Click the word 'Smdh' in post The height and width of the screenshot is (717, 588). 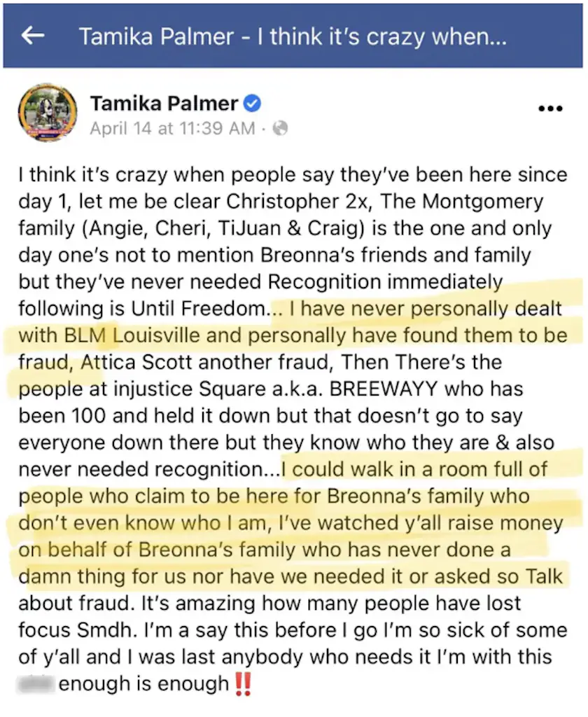click(100, 630)
